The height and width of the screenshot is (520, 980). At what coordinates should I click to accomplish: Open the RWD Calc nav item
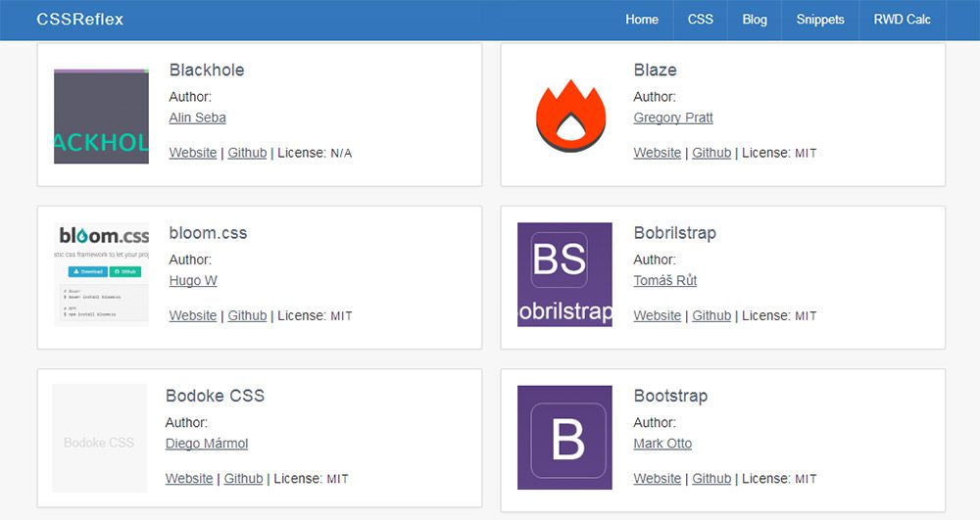902,20
